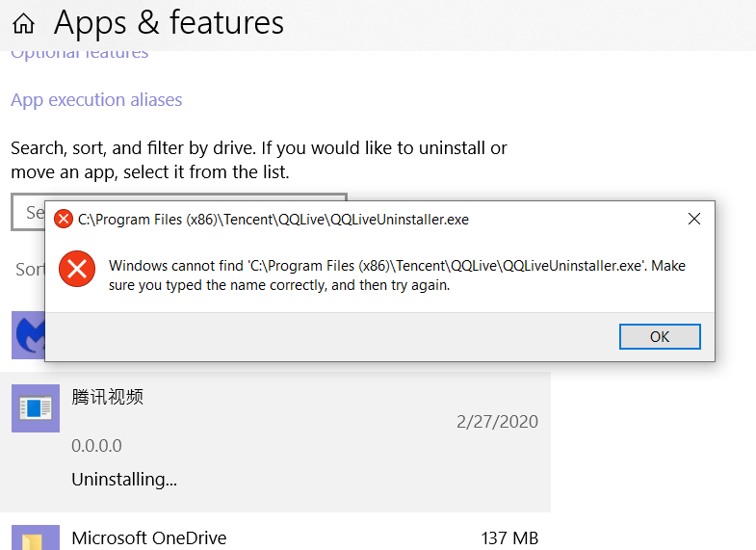Image resolution: width=756 pixels, height=550 pixels.
Task: Click the 'Search, sort, and filter by drive' description
Action: click(259, 160)
